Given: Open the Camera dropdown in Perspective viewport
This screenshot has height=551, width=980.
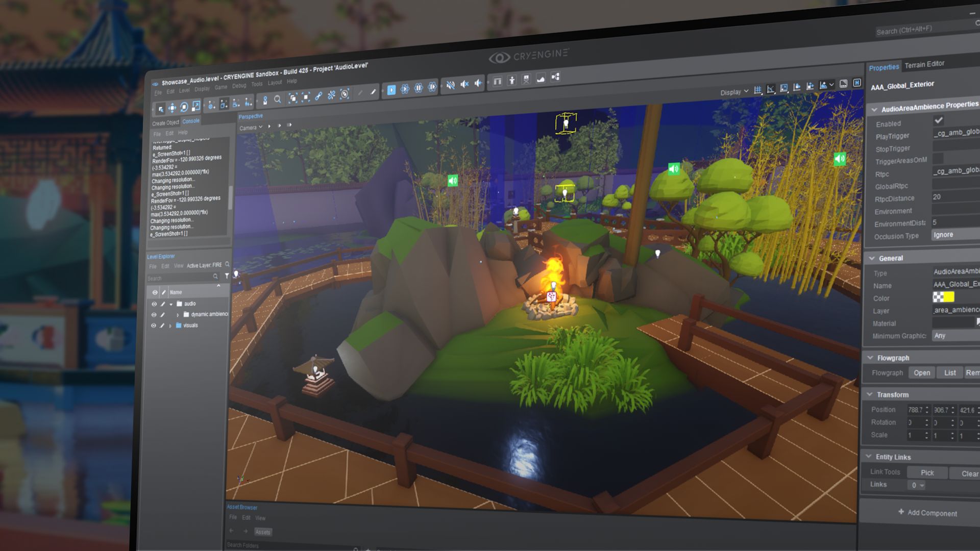Looking at the screenshot, I should coord(251,128).
